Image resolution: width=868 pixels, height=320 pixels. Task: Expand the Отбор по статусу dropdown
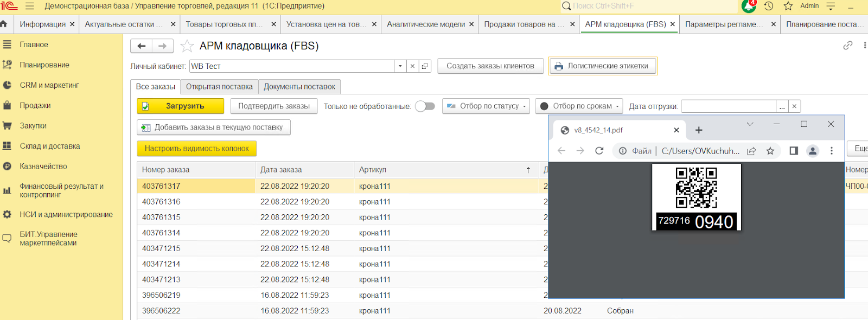click(x=487, y=106)
